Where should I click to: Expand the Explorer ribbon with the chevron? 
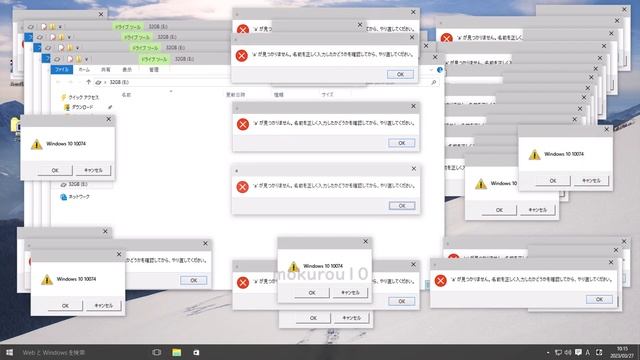pos(431,70)
